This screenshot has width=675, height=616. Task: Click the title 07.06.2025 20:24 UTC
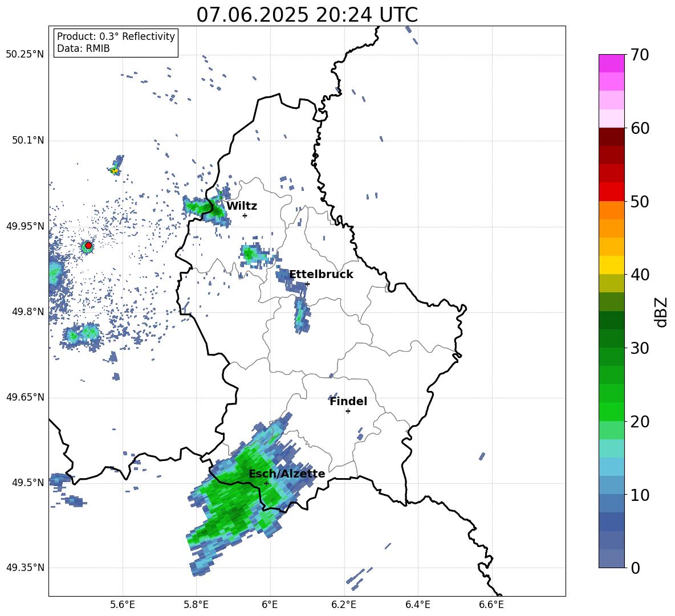(307, 15)
